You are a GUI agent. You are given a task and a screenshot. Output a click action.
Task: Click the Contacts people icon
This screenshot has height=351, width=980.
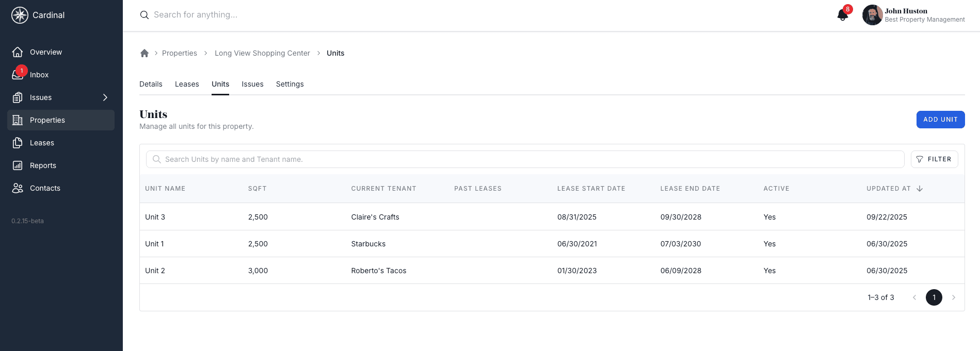click(x=18, y=188)
